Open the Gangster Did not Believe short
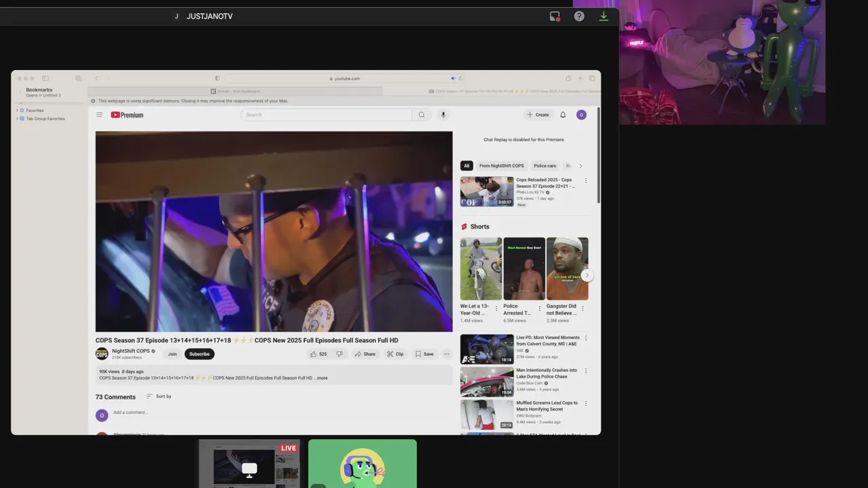This screenshot has height=488, width=868. coord(567,268)
